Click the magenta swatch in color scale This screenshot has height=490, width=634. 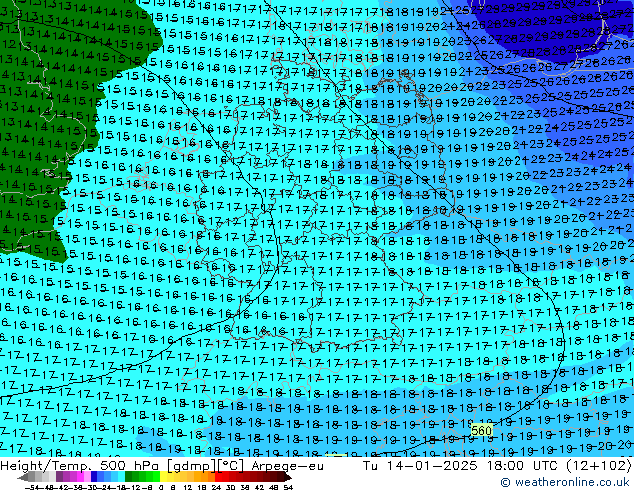click(x=80, y=477)
